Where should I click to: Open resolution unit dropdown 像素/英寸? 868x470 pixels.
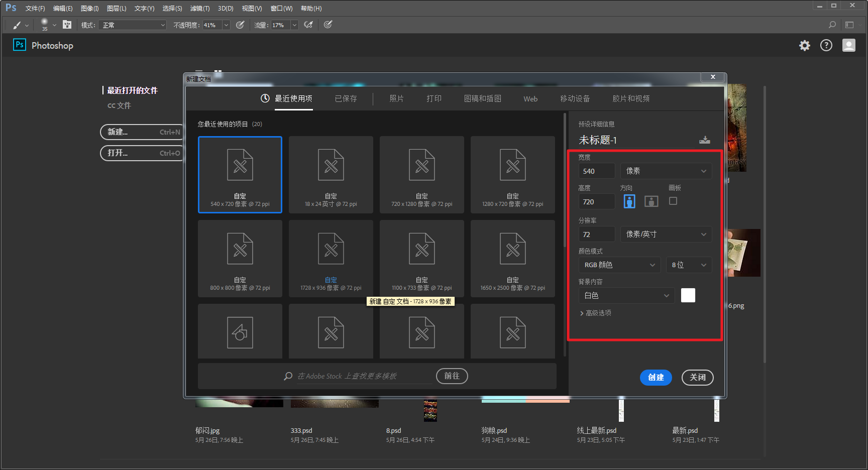point(666,234)
